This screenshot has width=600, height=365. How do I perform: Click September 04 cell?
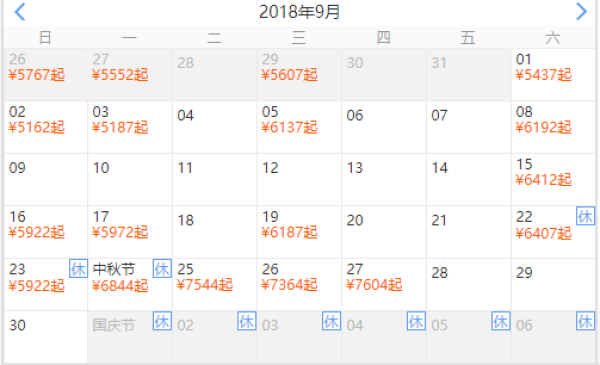pyautogui.click(x=215, y=127)
